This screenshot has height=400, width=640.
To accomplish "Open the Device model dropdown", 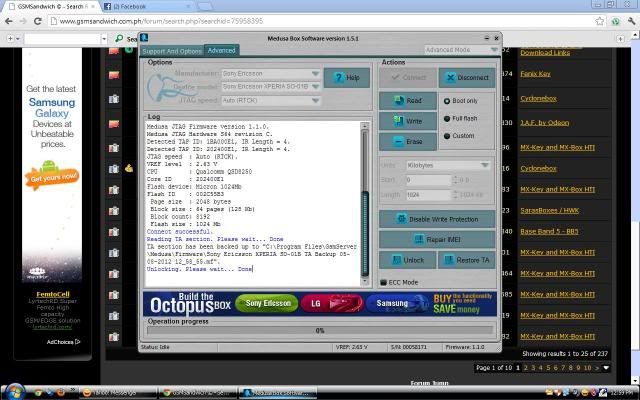I will pyautogui.click(x=271, y=87).
